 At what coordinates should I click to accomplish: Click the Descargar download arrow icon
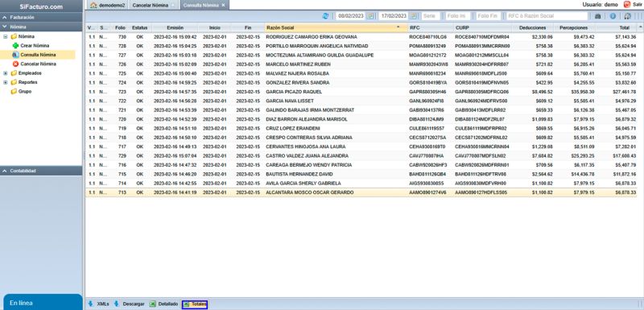[116, 304]
